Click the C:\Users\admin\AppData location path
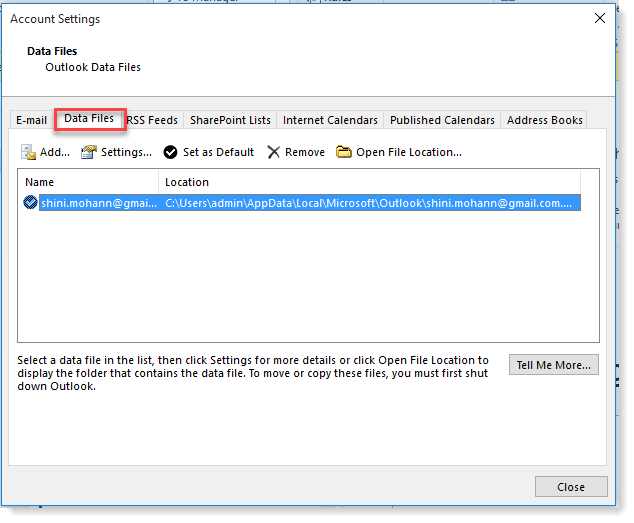This screenshot has width=634, height=523. [369, 203]
